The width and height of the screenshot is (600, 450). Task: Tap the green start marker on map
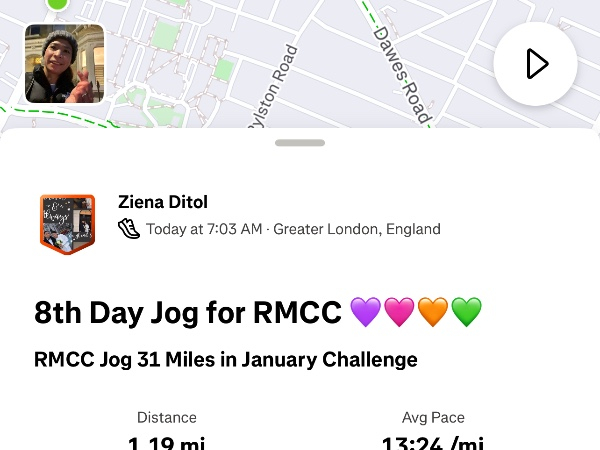coord(58,4)
